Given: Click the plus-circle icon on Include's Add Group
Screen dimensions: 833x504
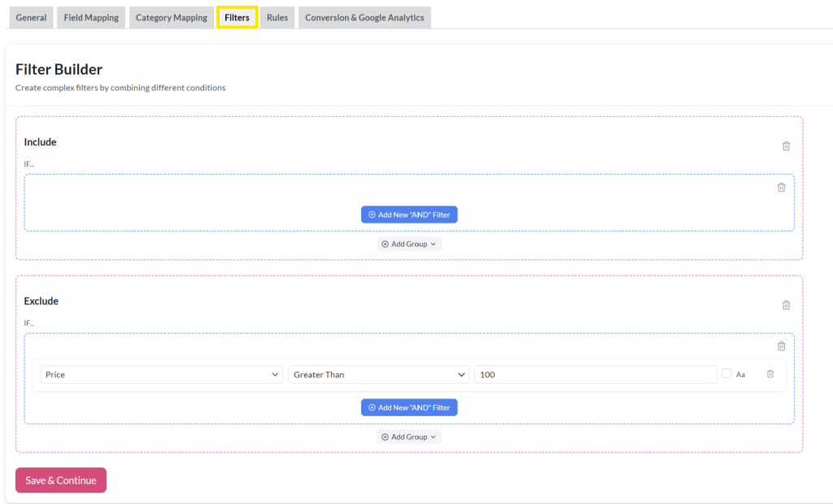Looking at the screenshot, I should pos(386,243).
